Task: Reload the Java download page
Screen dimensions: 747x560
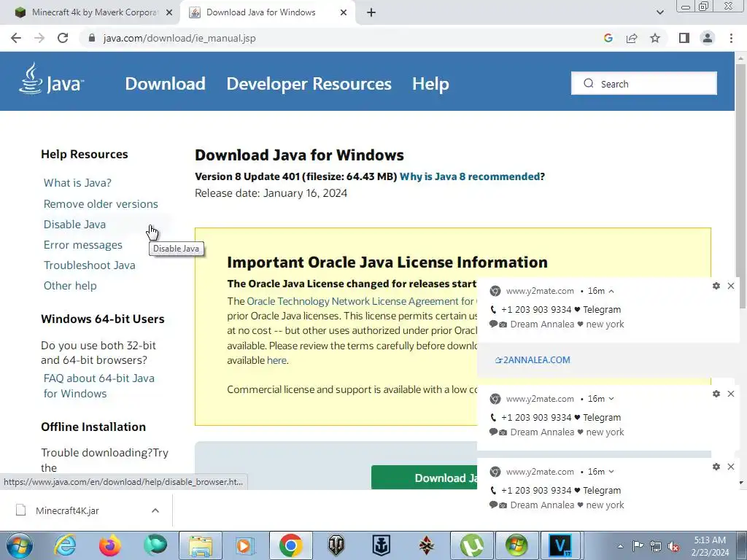Action: coord(63,38)
